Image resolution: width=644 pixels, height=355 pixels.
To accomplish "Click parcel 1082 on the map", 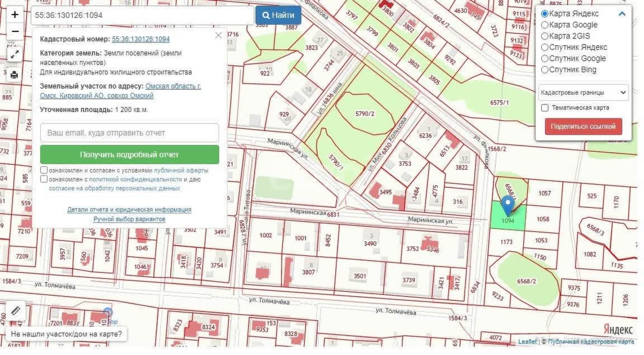I will click(590, 254).
